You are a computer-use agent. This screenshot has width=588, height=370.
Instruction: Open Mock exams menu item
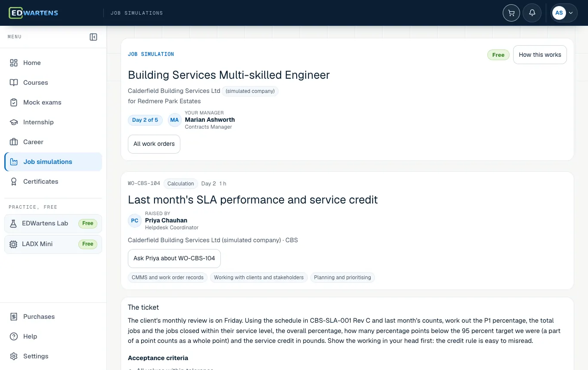pos(53,102)
